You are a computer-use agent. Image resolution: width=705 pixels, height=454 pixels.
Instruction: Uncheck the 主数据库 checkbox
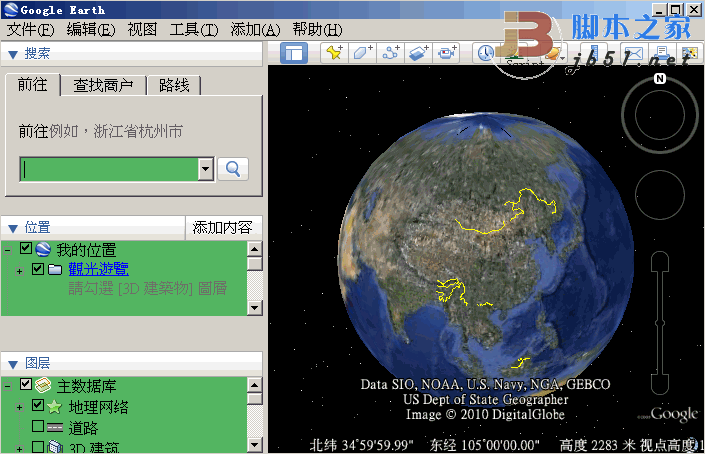(26, 384)
